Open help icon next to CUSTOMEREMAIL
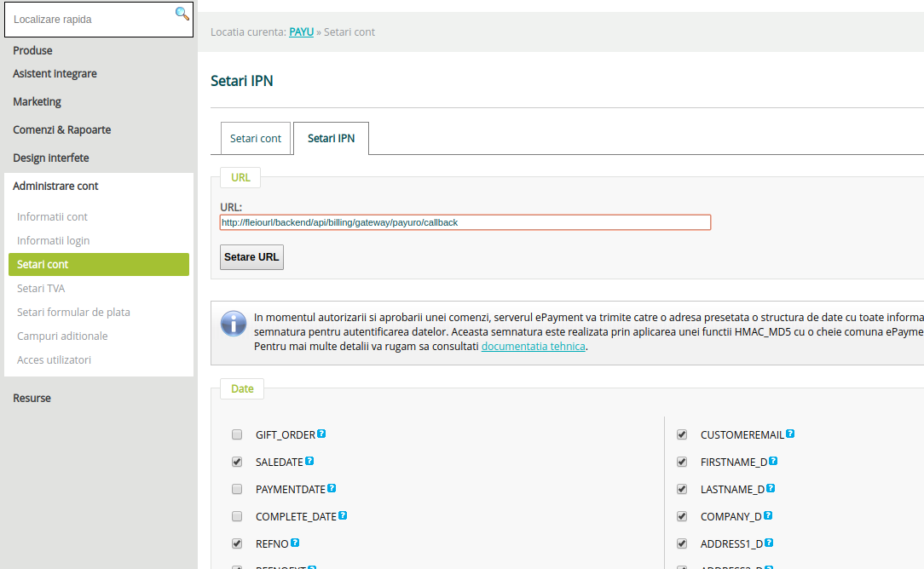This screenshot has height=569, width=924. click(790, 434)
